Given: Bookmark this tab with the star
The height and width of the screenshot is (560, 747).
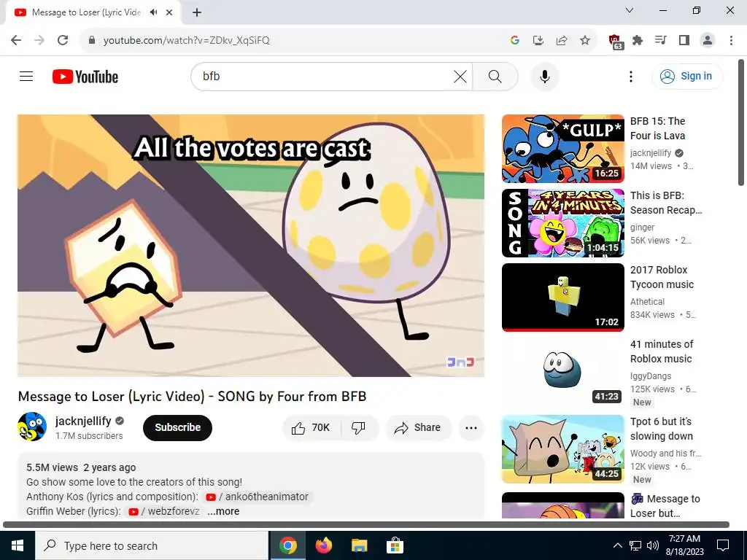Looking at the screenshot, I should (x=584, y=40).
